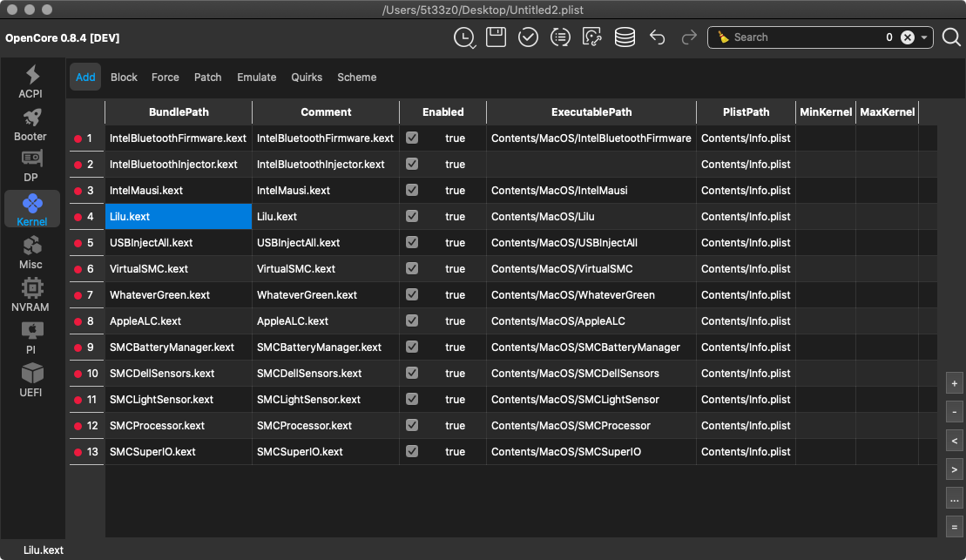
Task: Switch to the Force tab
Action: click(166, 77)
